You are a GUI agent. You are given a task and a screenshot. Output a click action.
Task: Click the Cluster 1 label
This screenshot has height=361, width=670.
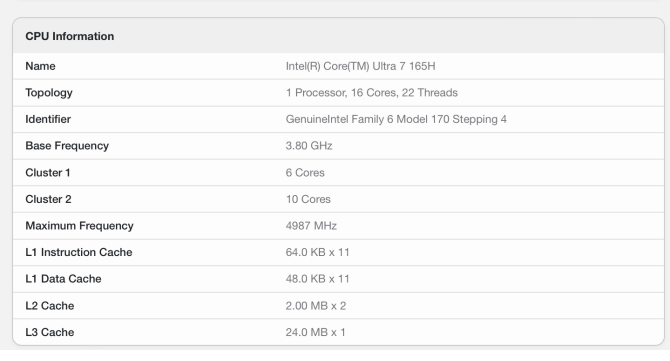47,173
